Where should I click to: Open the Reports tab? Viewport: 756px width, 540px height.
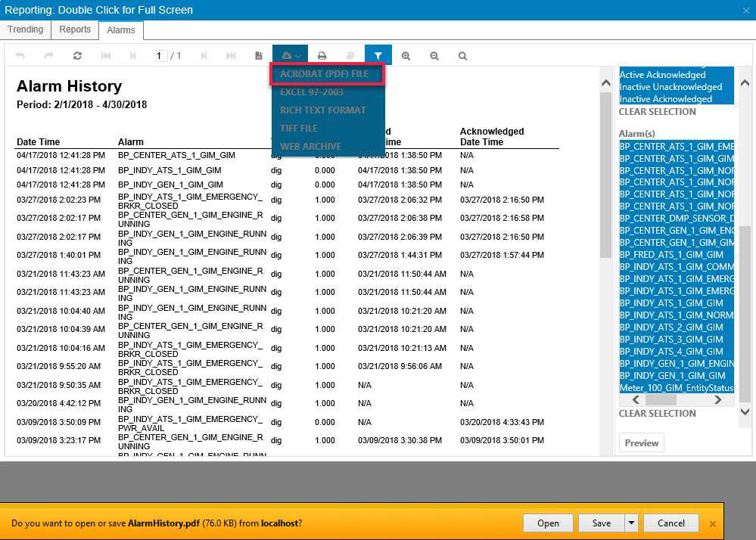click(x=75, y=29)
